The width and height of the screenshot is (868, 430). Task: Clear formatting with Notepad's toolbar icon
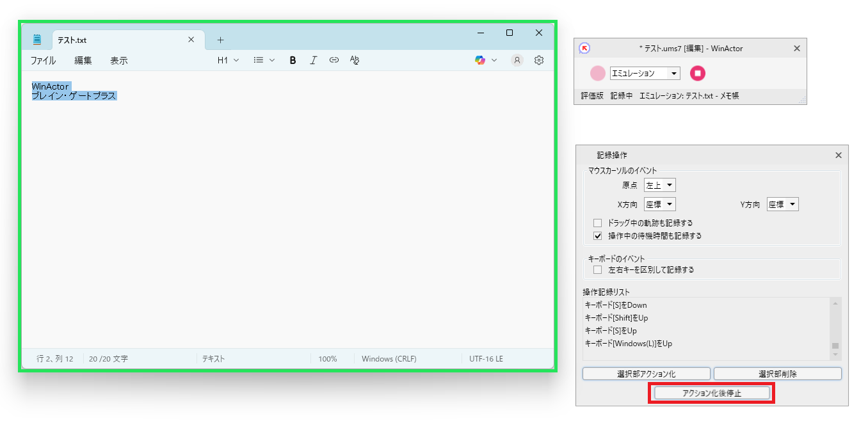(355, 60)
